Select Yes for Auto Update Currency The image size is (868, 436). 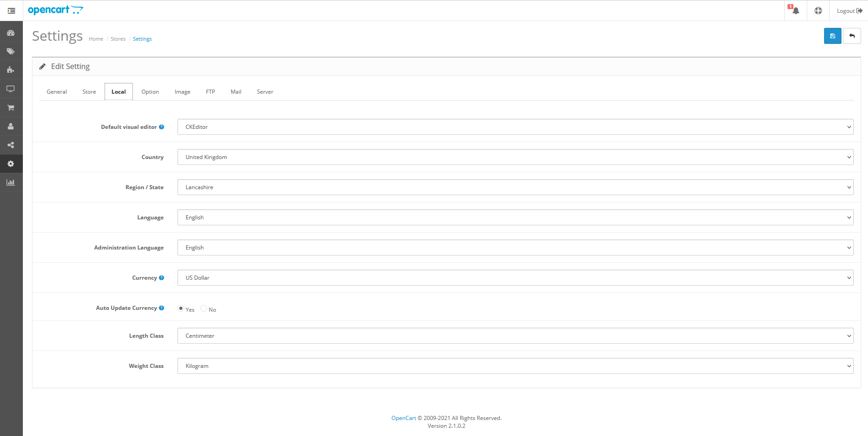pyautogui.click(x=181, y=308)
